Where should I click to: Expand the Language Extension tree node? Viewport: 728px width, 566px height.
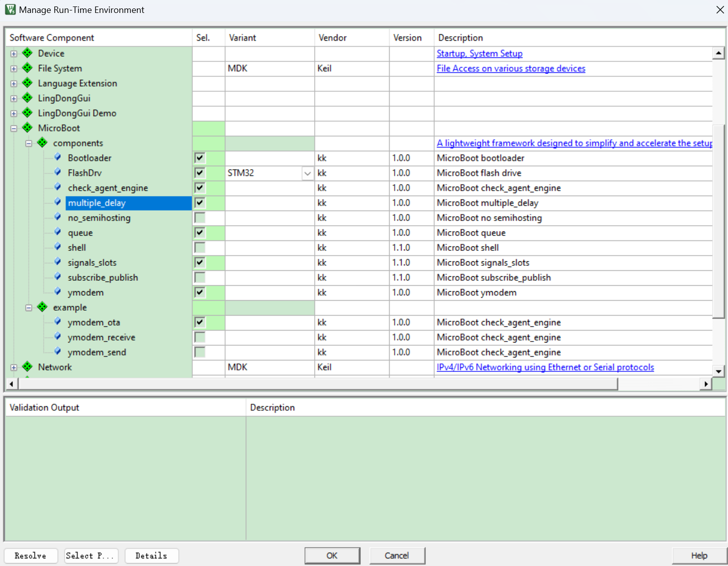click(14, 84)
